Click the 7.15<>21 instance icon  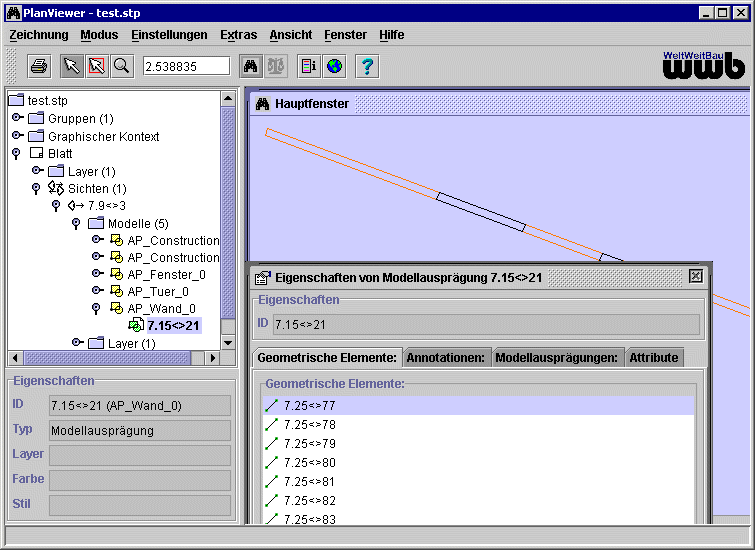tap(136, 325)
